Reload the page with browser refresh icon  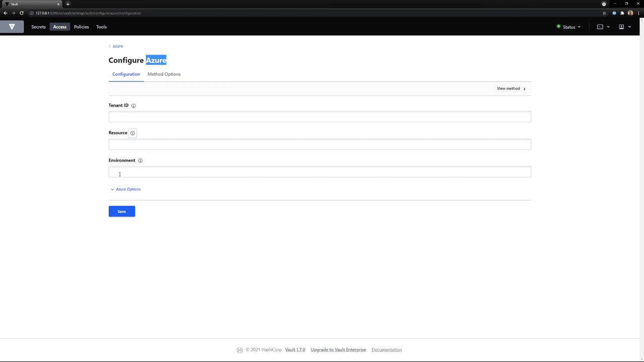[22, 13]
